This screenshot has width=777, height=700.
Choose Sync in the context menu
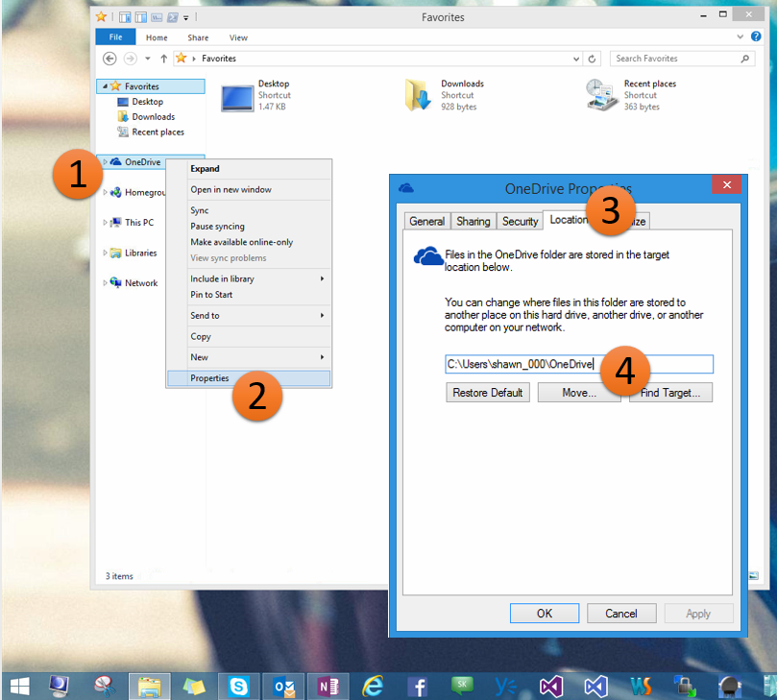(249, 210)
